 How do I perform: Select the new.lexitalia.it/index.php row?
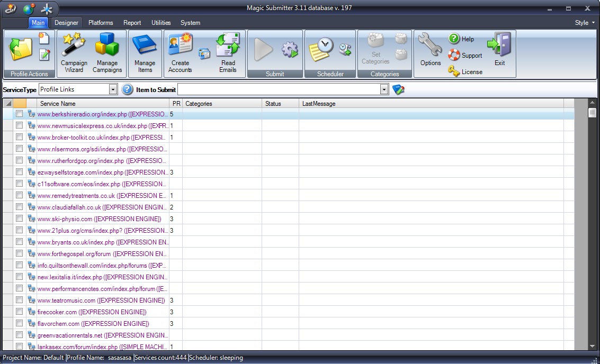coord(289,277)
